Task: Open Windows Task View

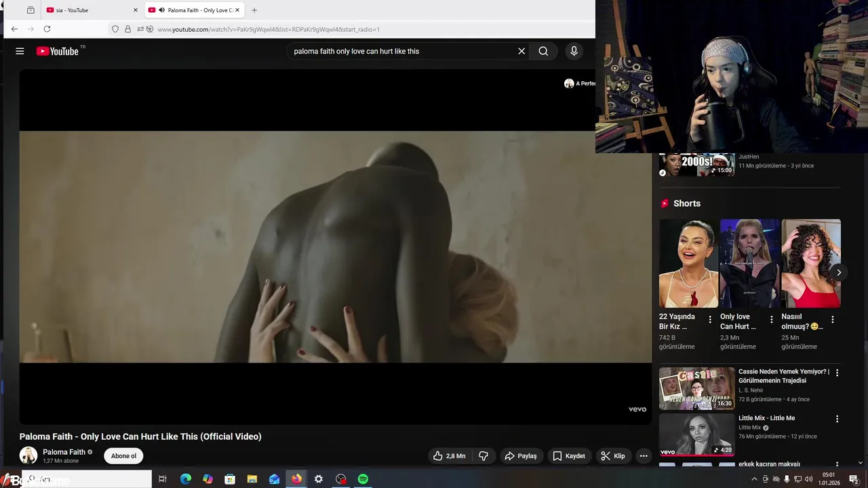Action: [x=163, y=479]
